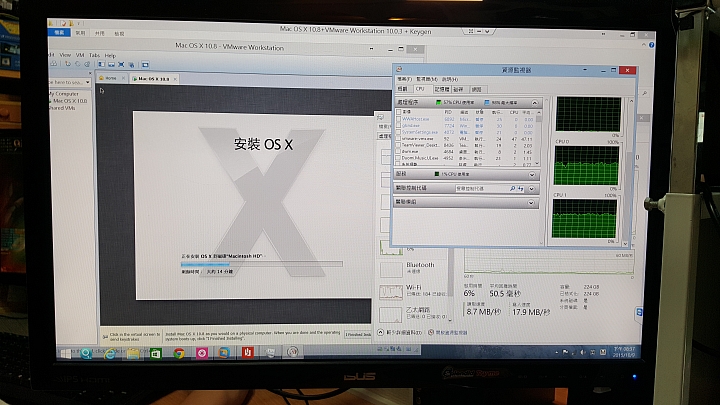Open VMware Tabs menu
This screenshot has height=405, width=720.
click(94, 55)
